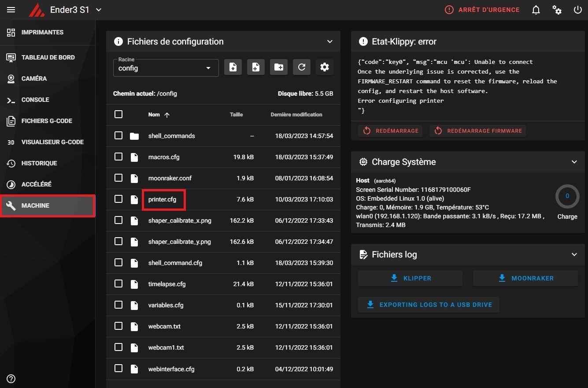Screen dimensions: 588x388
Task: Click the upload file icon button
Action: pos(233,67)
